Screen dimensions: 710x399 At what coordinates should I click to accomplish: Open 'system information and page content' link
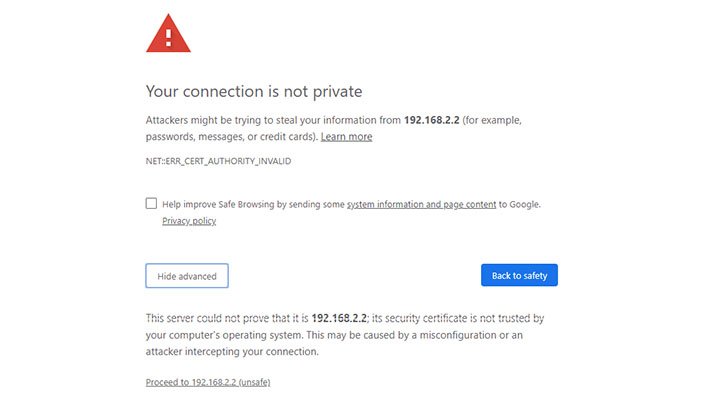(x=422, y=204)
